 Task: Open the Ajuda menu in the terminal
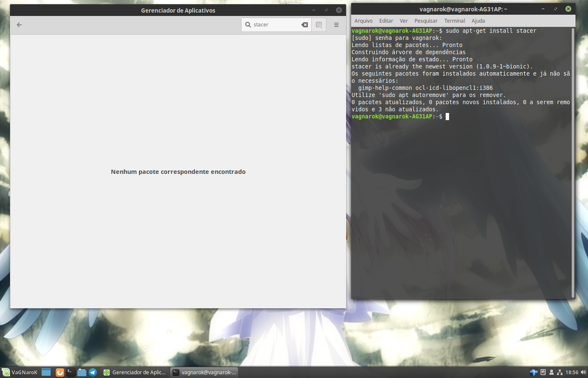pyautogui.click(x=478, y=21)
